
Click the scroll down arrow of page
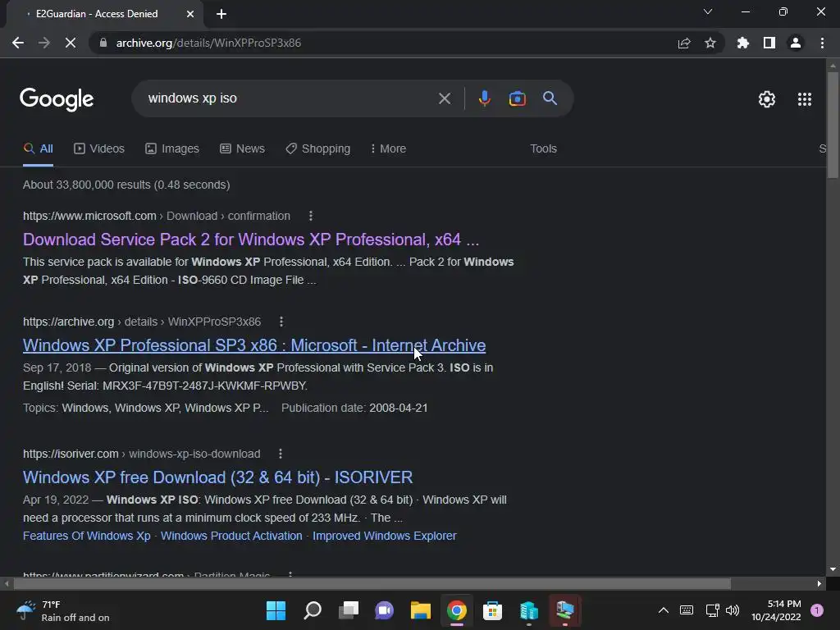pos(833,569)
